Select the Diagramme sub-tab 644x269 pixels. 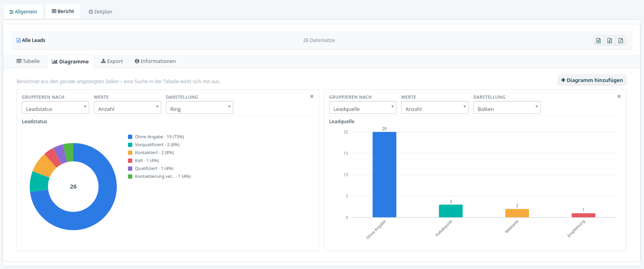pos(70,61)
